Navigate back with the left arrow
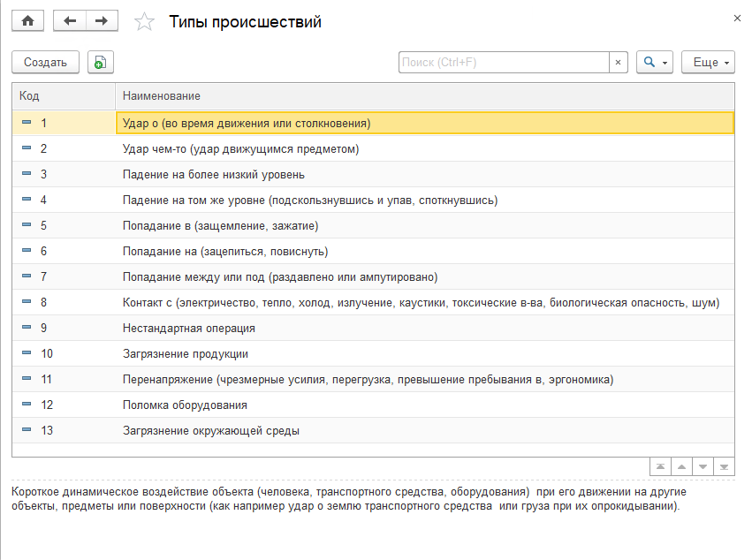This screenshot has width=752, height=560. tap(70, 21)
